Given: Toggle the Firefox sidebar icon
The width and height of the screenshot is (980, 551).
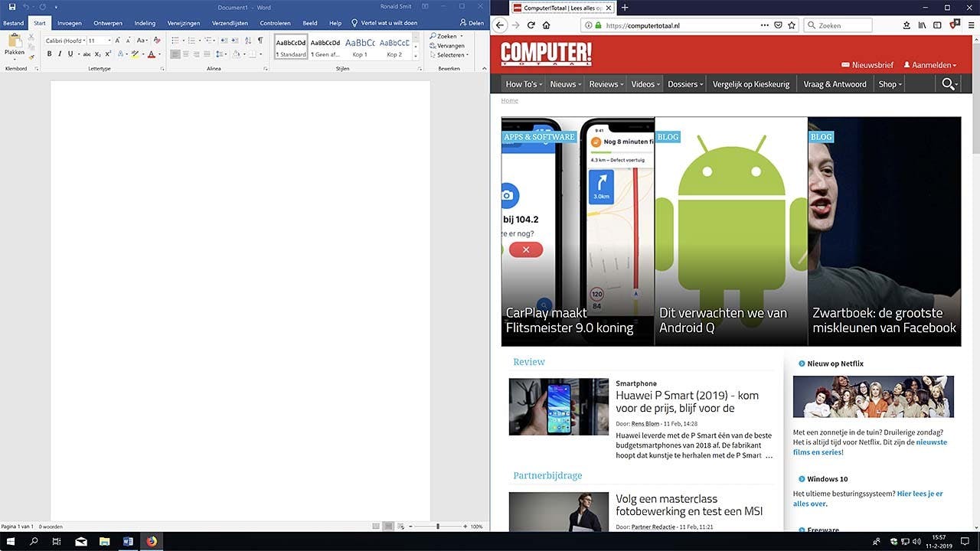Looking at the screenshot, I should coord(937,25).
